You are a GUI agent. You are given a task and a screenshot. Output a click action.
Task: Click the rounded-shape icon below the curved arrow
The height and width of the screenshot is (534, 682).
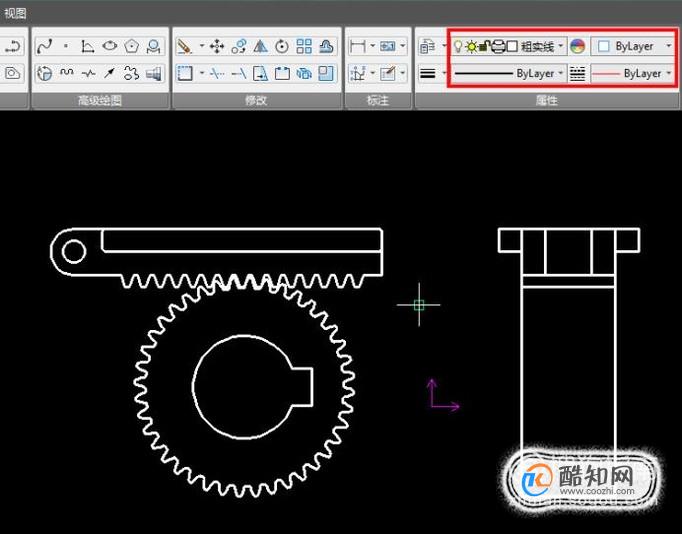(x=13, y=73)
